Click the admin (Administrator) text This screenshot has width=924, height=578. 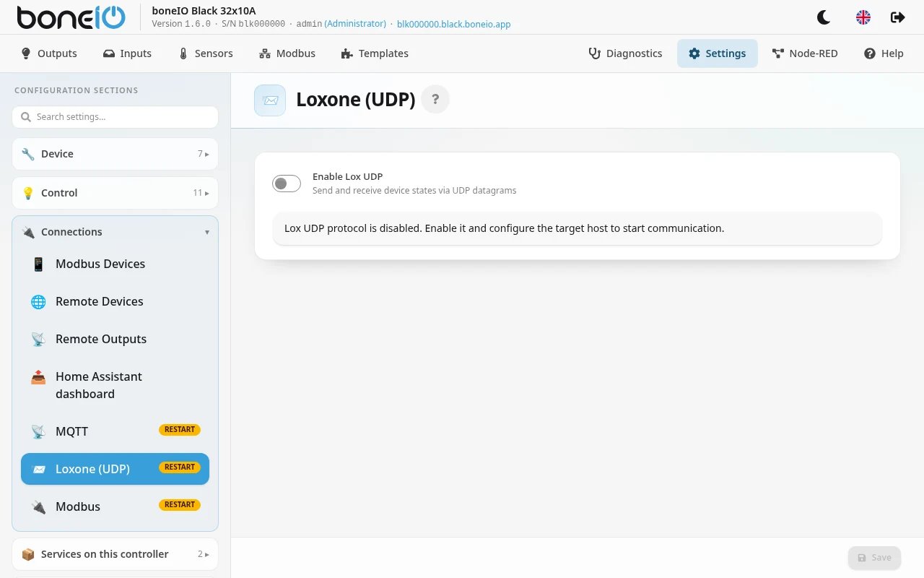pos(341,24)
